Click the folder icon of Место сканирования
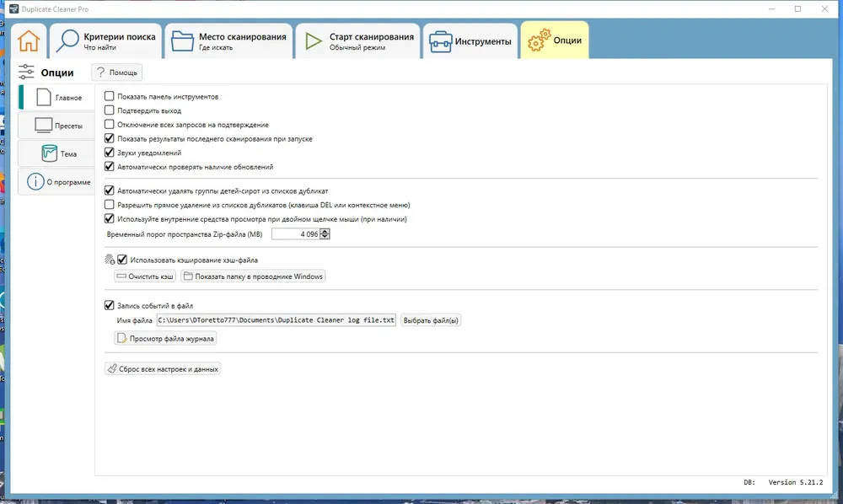This screenshot has width=843, height=504. (x=182, y=41)
